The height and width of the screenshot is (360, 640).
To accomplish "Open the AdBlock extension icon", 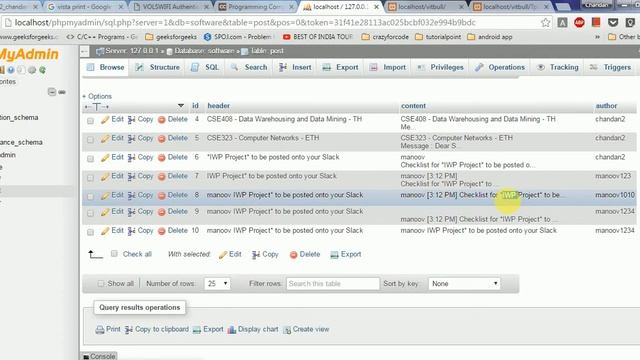I will point(579,22).
